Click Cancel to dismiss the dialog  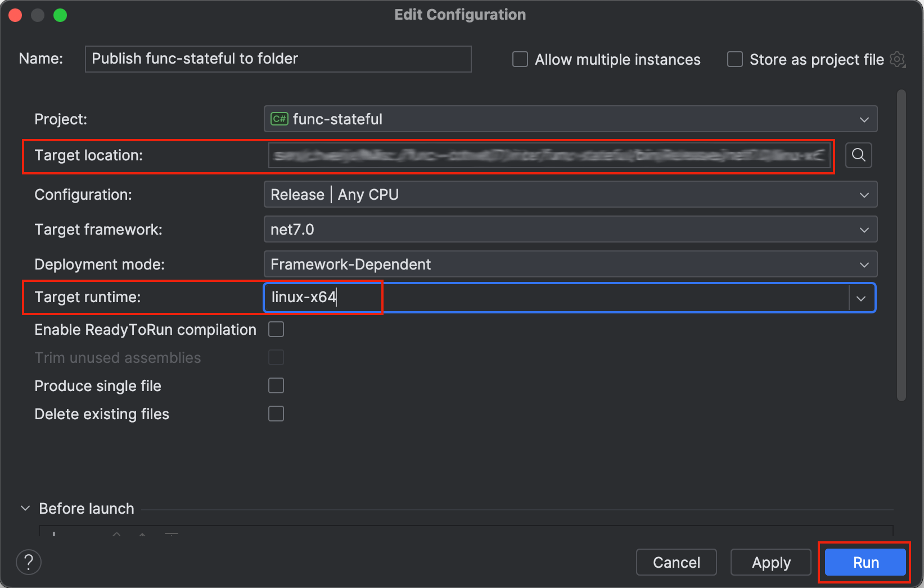point(676,562)
